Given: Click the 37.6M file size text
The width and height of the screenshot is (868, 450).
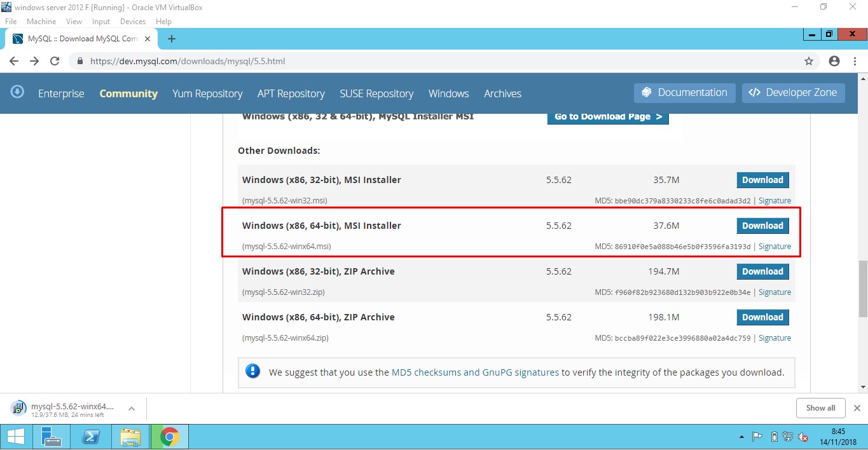Looking at the screenshot, I should click(666, 226).
